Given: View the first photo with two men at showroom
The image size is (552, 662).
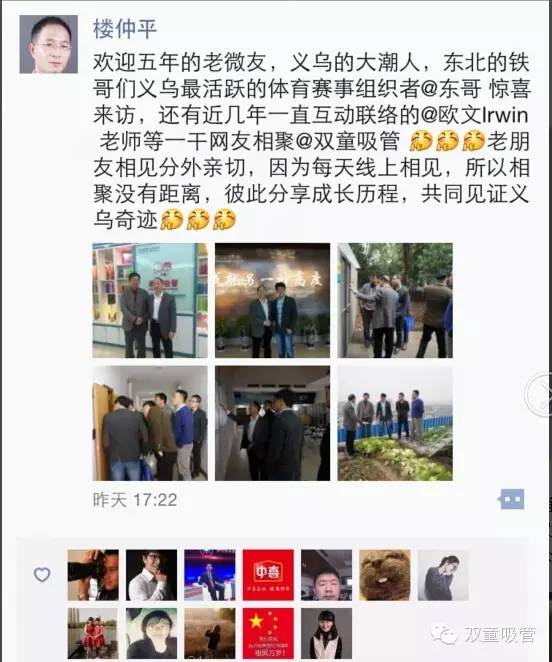Looking at the screenshot, I should [150, 300].
